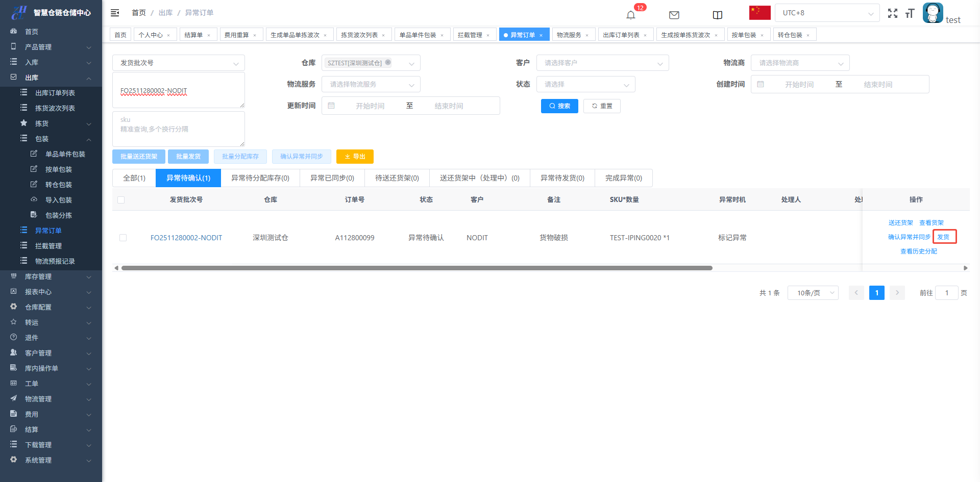980x482 pixels.
Task: Switch to the 异常待分配库存(0) tab
Action: point(260,178)
